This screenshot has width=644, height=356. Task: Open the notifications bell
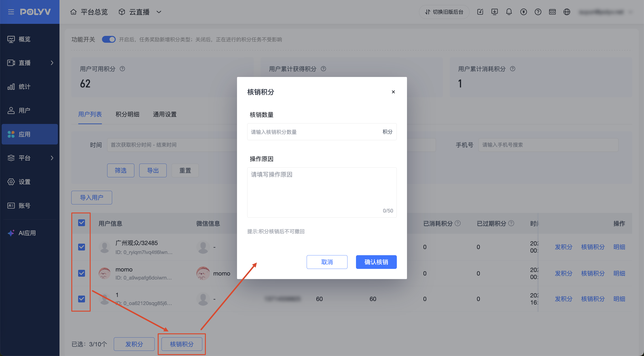pyautogui.click(x=509, y=12)
